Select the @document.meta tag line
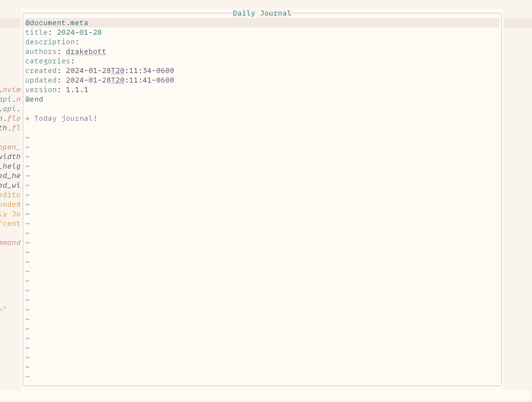The image size is (532, 402). pyautogui.click(x=57, y=23)
